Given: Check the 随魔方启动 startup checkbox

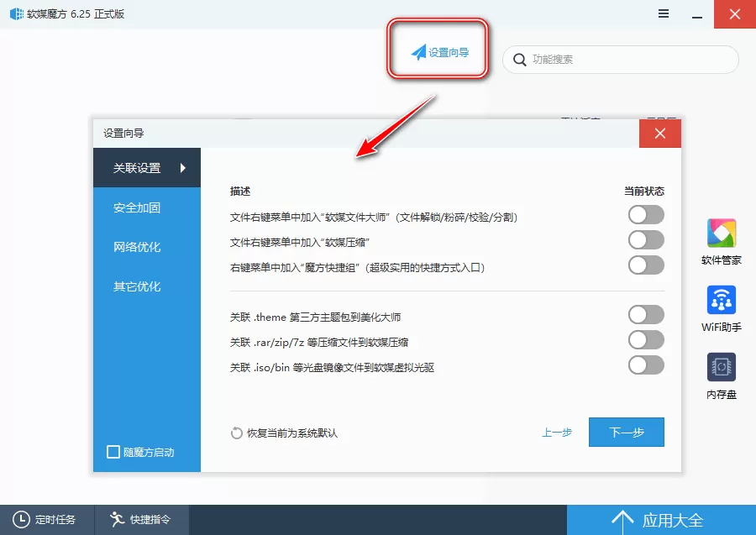Looking at the screenshot, I should (113, 452).
